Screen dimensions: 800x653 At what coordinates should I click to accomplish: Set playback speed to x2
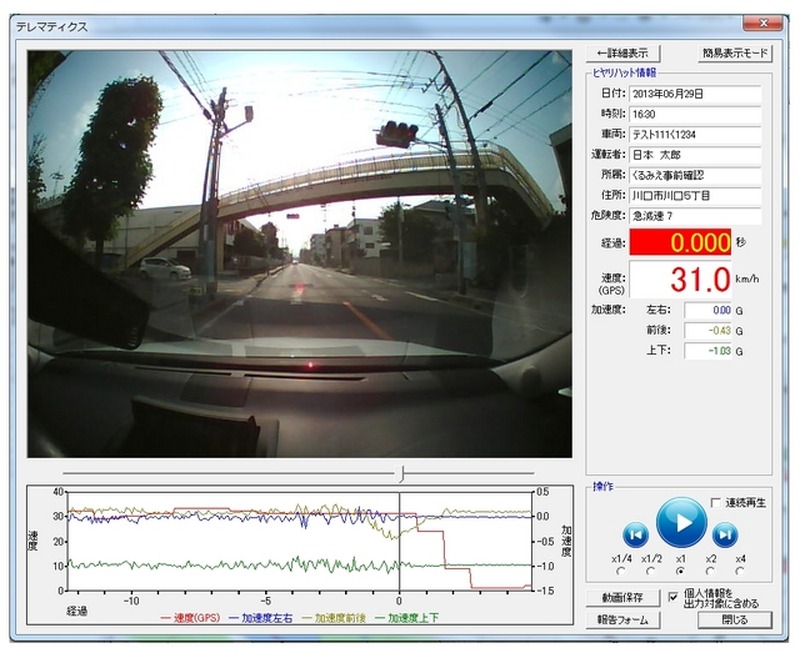710,571
